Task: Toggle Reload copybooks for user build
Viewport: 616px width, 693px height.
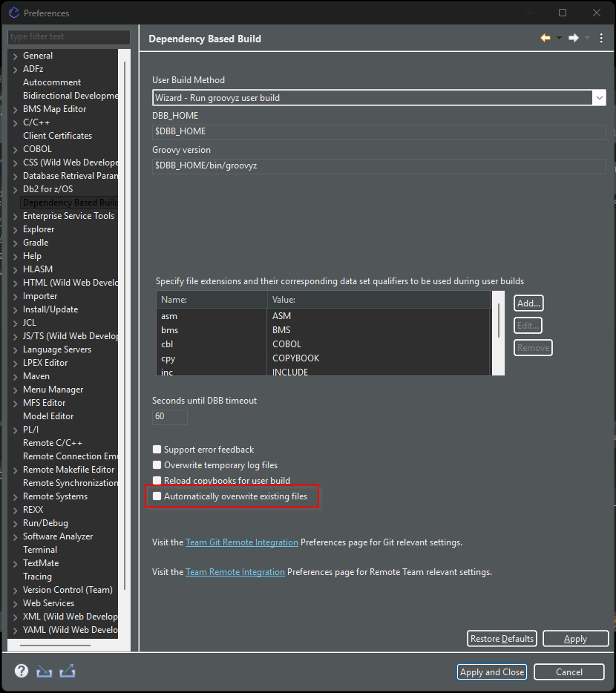Action: pyautogui.click(x=157, y=480)
